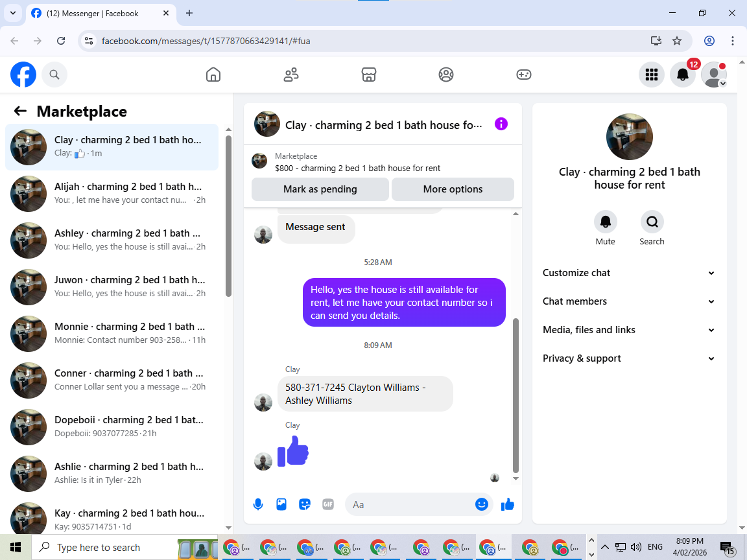This screenshot has width=747, height=560.
Task: Click Clay's large profile picture in info panel
Action: (x=630, y=137)
